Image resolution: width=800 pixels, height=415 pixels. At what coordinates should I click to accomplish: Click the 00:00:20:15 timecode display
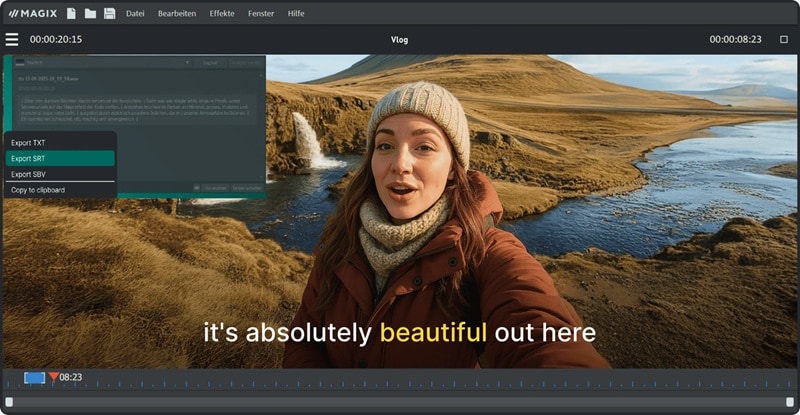[56, 39]
